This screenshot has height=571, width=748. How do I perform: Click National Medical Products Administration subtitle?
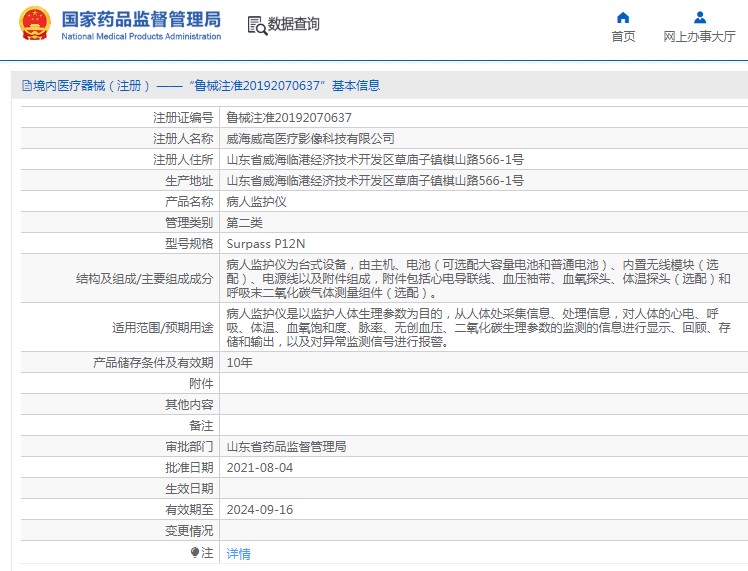pyautogui.click(x=141, y=37)
